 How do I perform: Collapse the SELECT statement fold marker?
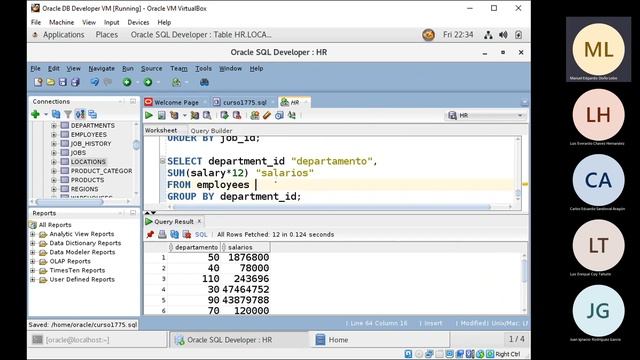[162, 161]
